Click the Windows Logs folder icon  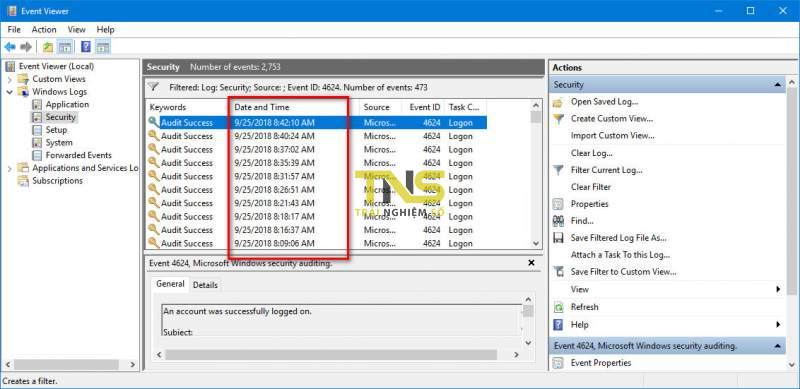pyautogui.click(x=23, y=92)
